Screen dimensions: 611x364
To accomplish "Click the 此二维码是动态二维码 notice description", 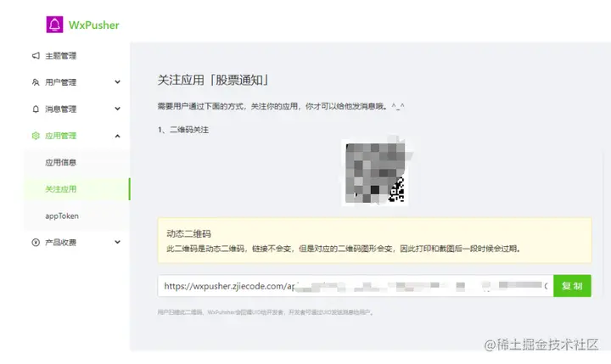I will 344,249.
